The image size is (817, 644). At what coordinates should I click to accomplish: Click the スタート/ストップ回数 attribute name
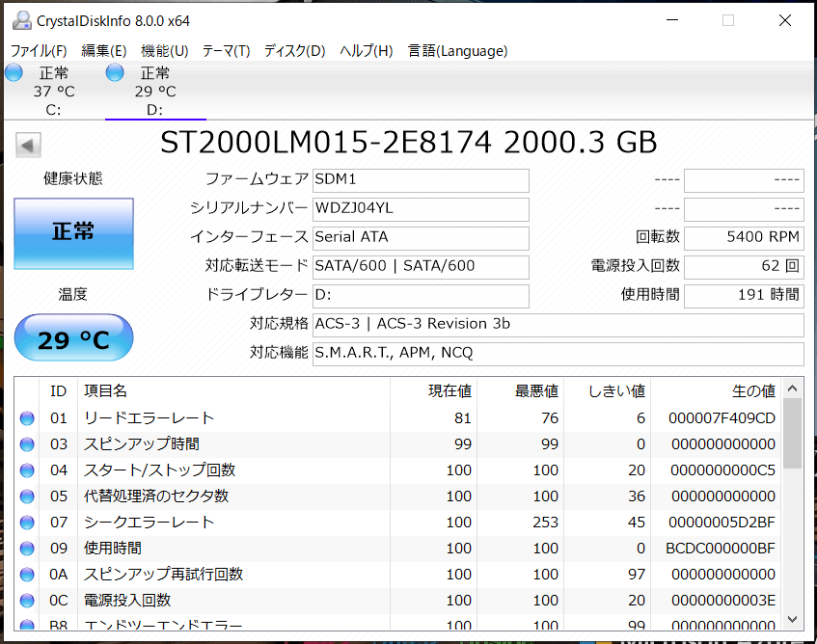159,470
